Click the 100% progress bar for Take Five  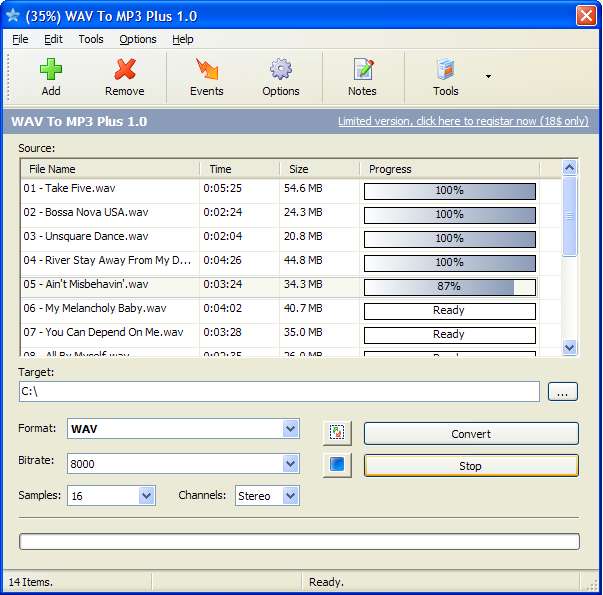tap(450, 191)
